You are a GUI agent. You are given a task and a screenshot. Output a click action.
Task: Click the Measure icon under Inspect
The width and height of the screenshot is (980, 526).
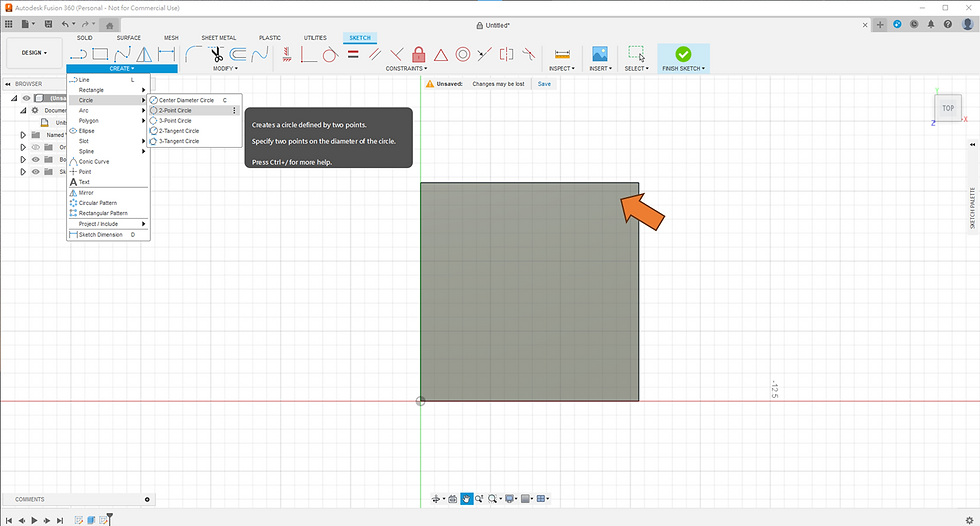coord(562,54)
